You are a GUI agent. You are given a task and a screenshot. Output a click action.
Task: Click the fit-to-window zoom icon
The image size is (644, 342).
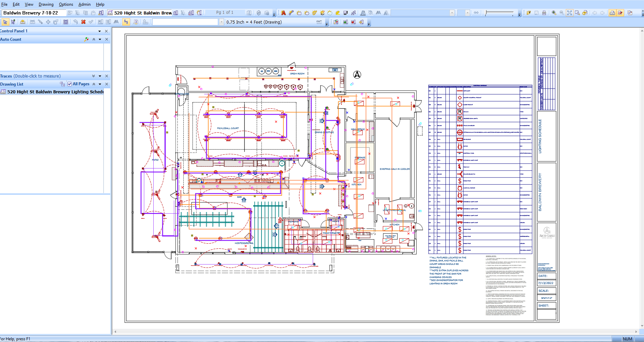569,13
